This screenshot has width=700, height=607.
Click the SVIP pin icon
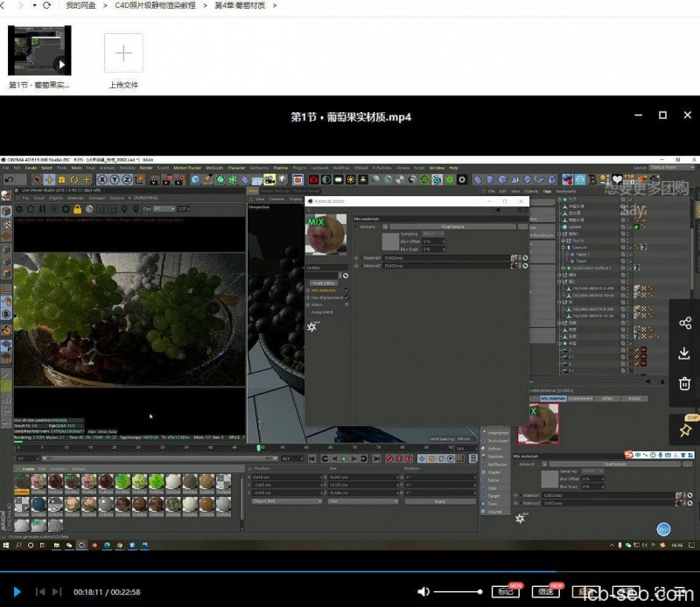pos(684,429)
